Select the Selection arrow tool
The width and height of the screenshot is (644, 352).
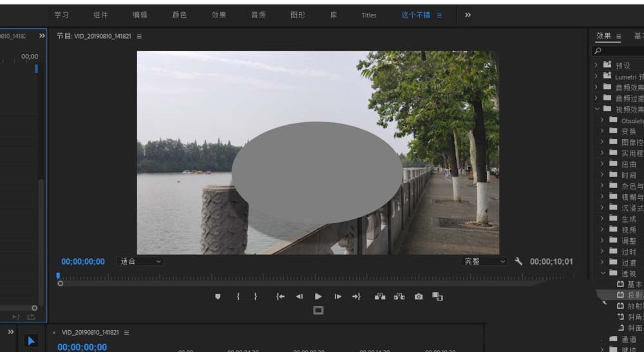(x=31, y=341)
